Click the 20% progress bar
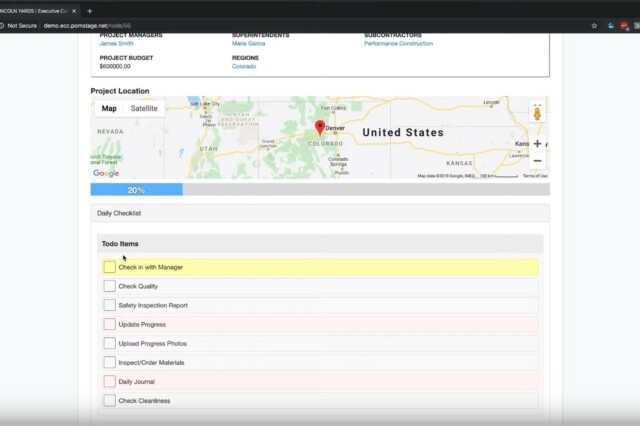 click(136, 190)
